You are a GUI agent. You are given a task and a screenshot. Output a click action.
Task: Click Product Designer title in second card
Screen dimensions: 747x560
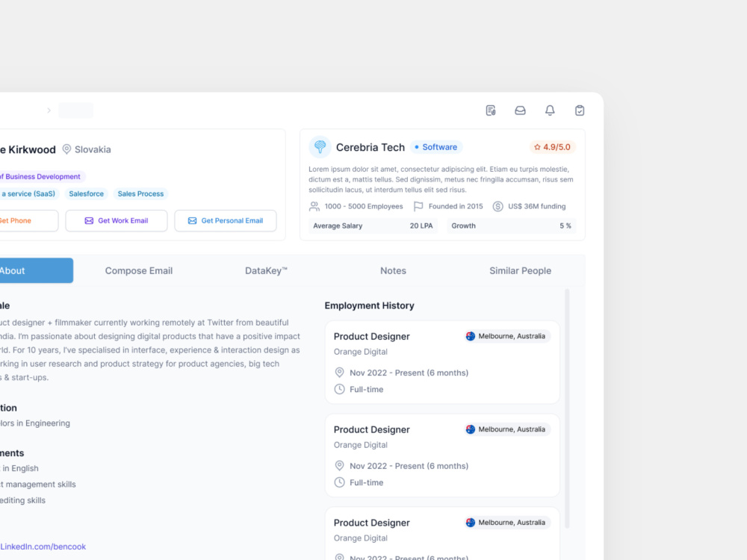[x=371, y=429]
